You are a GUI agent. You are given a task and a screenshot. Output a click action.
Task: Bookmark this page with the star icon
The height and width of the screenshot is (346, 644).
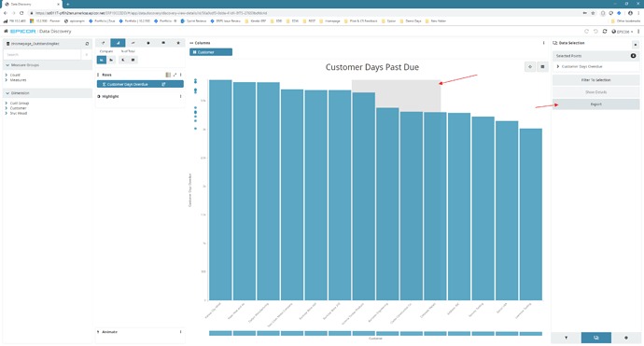click(593, 13)
